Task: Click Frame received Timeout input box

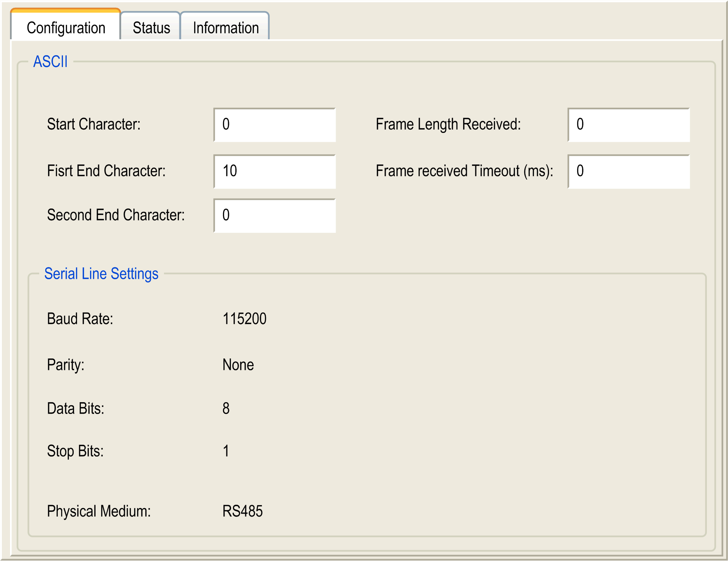Action: click(x=628, y=171)
